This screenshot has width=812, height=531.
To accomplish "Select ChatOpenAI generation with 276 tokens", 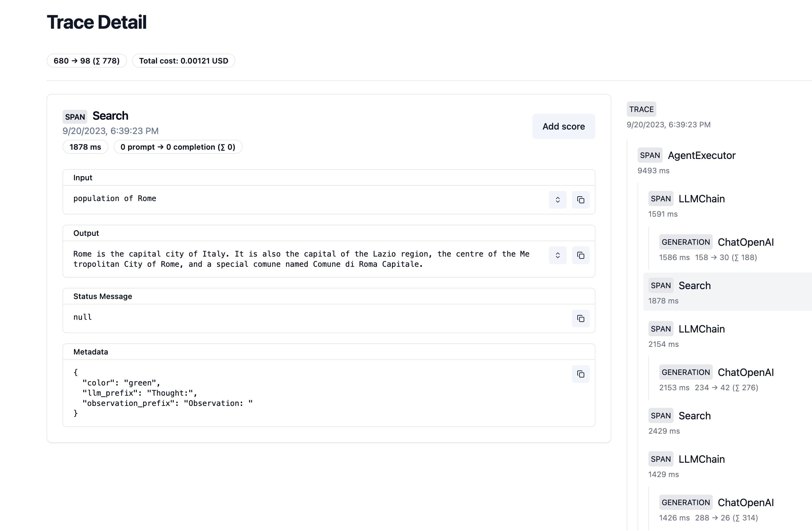I will (x=745, y=372).
